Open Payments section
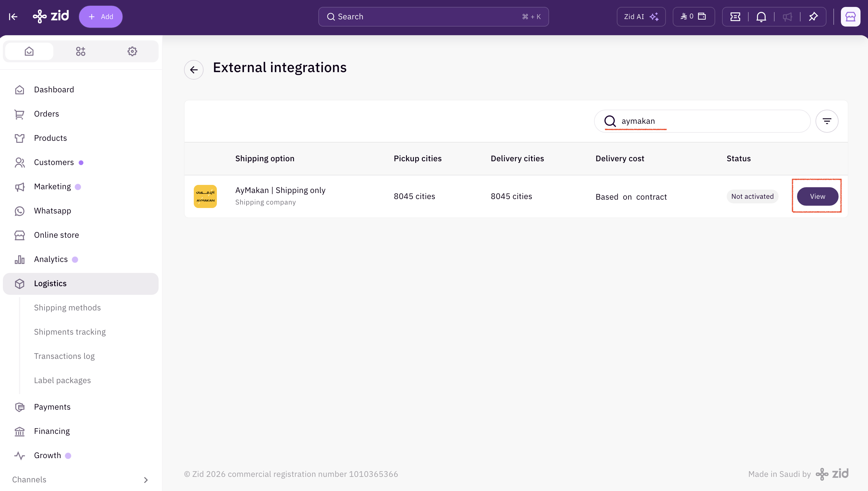 (80, 407)
